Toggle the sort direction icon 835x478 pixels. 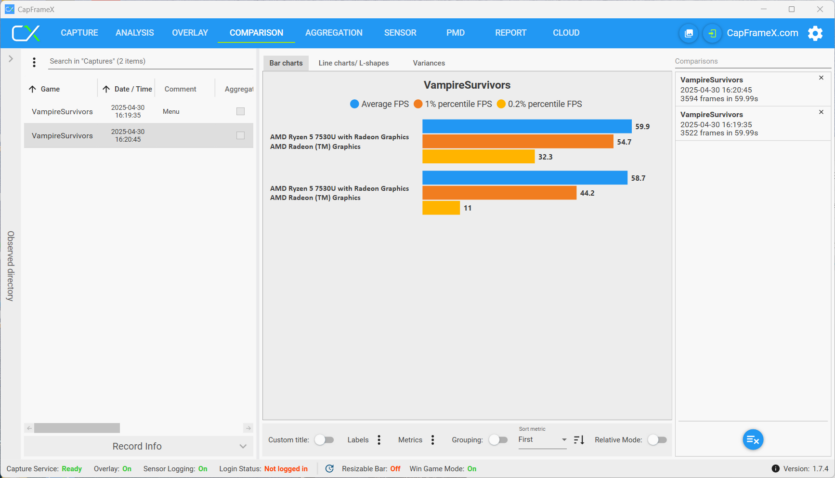click(x=579, y=439)
